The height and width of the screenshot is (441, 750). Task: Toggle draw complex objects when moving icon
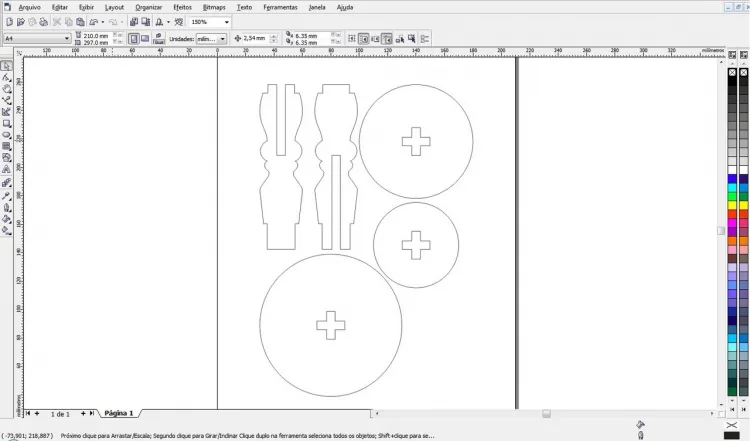pyautogui.click(x=399, y=39)
